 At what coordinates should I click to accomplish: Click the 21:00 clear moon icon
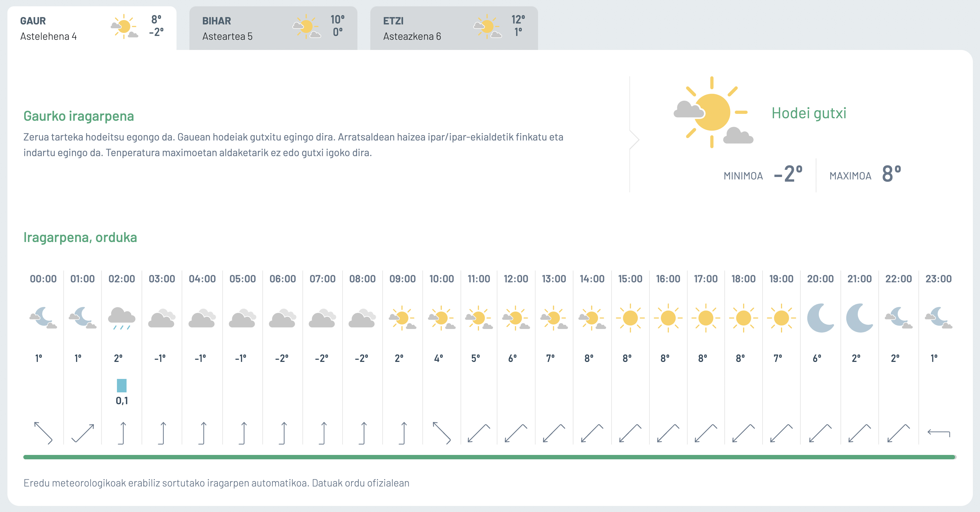pyautogui.click(x=859, y=318)
